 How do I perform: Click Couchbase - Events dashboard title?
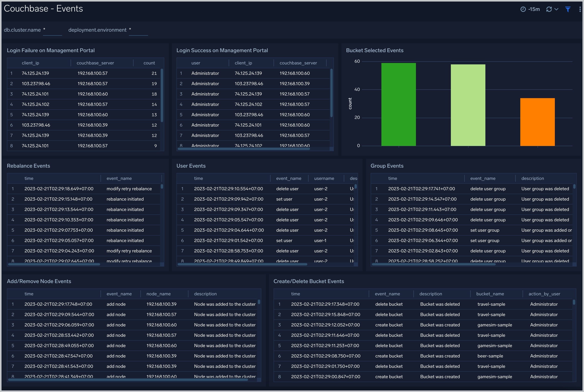[43, 9]
